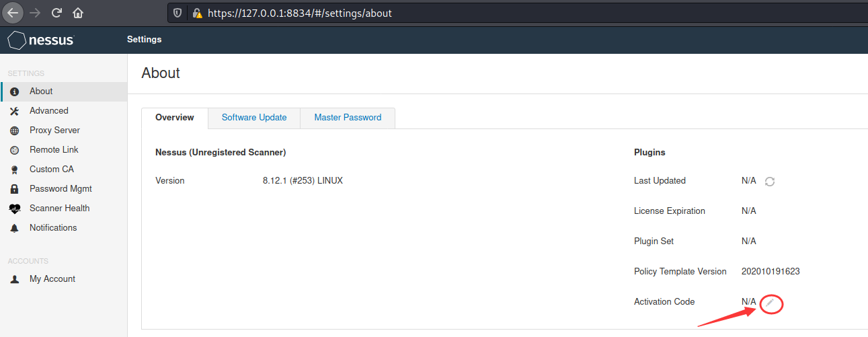Go to the browser home icon
Screen dimensions: 868x337
pyautogui.click(x=79, y=13)
